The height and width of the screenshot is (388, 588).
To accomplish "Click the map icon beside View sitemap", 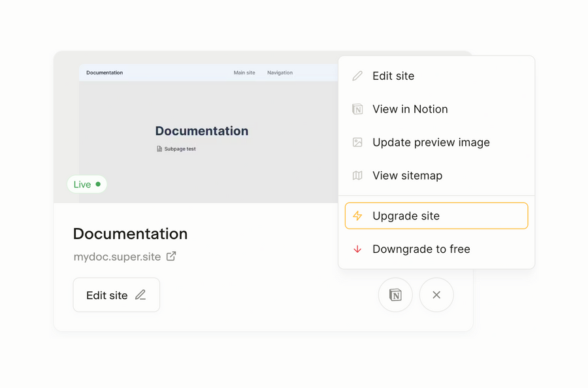I will click(x=357, y=176).
